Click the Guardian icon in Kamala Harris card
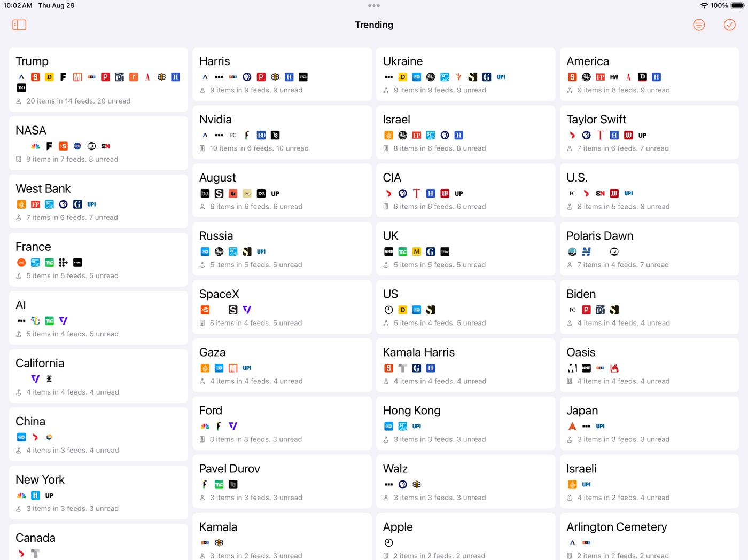 point(417,368)
